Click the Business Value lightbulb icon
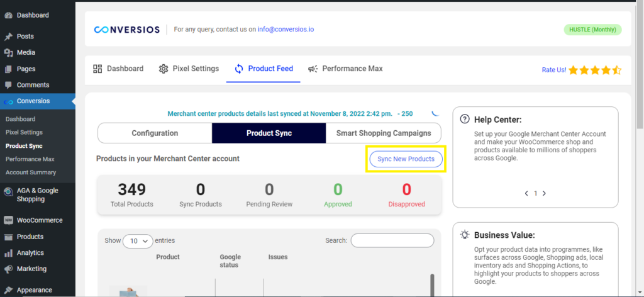 click(x=465, y=235)
